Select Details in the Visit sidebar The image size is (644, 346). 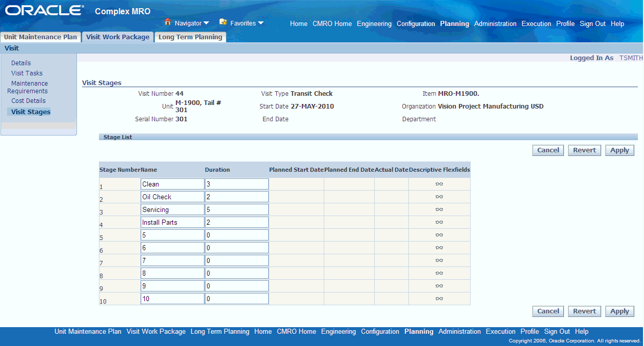click(21, 63)
